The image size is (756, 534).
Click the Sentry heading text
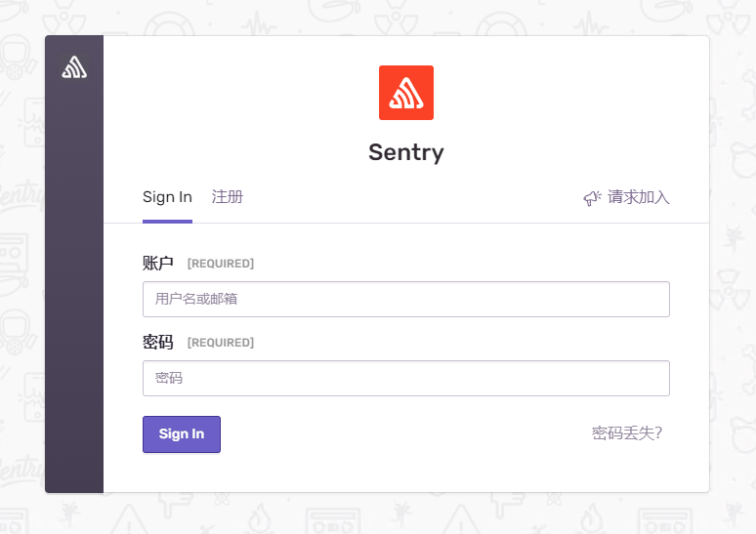point(406,152)
